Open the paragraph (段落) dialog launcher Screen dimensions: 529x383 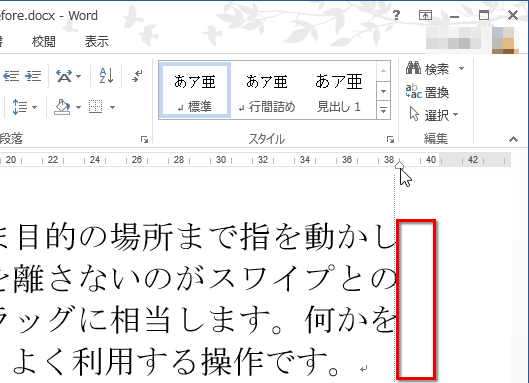144,139
